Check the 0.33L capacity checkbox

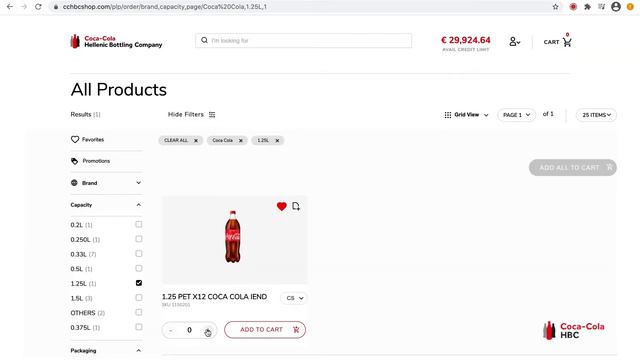click(139, 253)
